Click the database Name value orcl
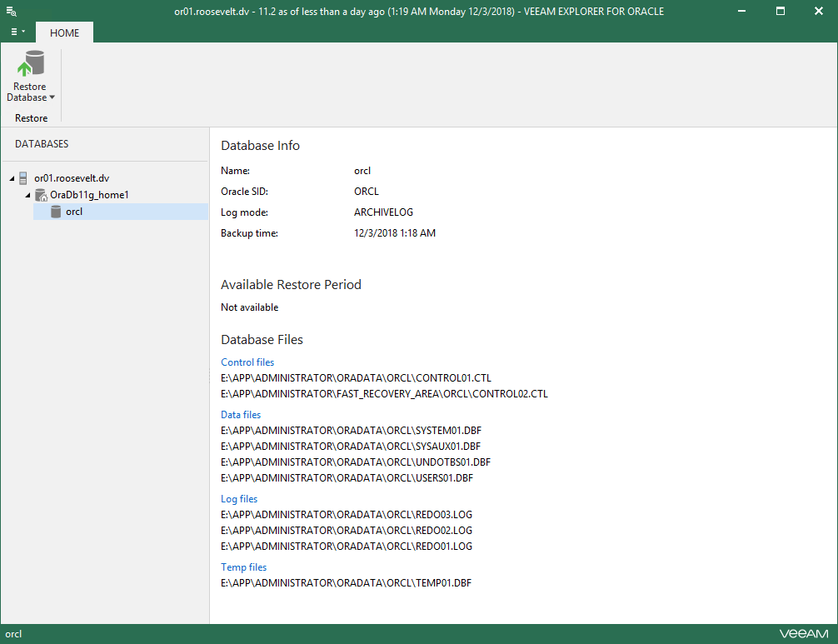This screenshot has width=838, height=644. (362, 171)
